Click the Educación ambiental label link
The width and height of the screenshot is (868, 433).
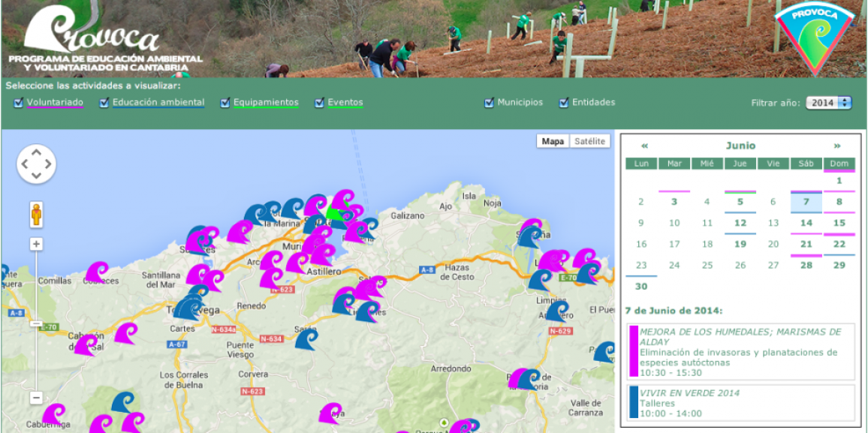click(159, 102)
